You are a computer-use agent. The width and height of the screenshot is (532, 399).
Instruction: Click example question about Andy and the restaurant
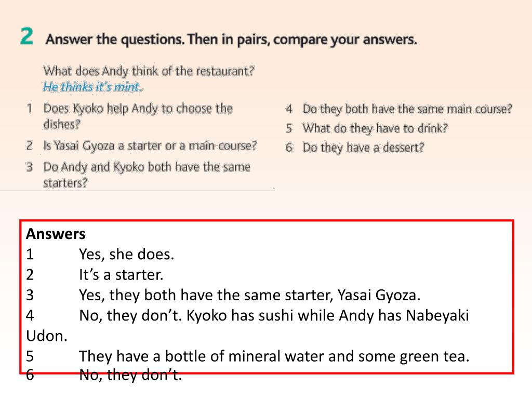(x=149, y=71)
